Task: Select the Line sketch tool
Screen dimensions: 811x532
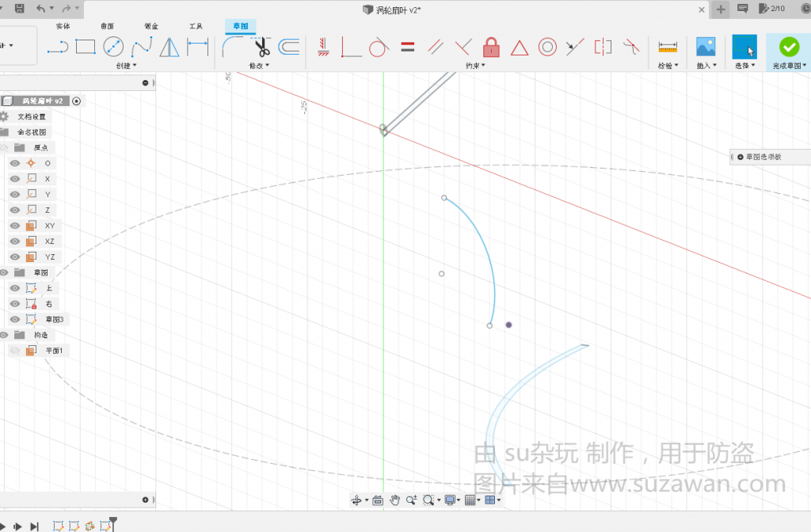Action: pos(57,47)
